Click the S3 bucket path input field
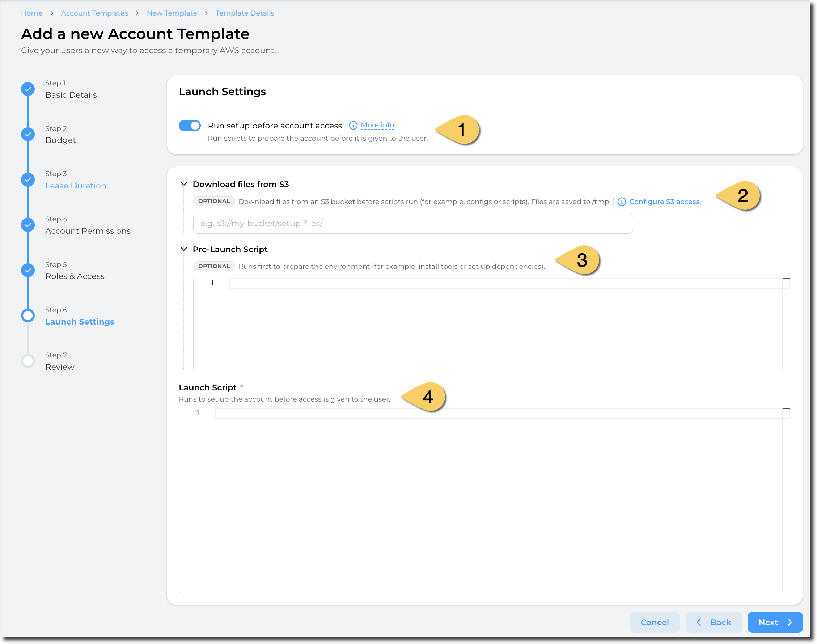This screenshot has height=644, width=817. coord(412,223)
